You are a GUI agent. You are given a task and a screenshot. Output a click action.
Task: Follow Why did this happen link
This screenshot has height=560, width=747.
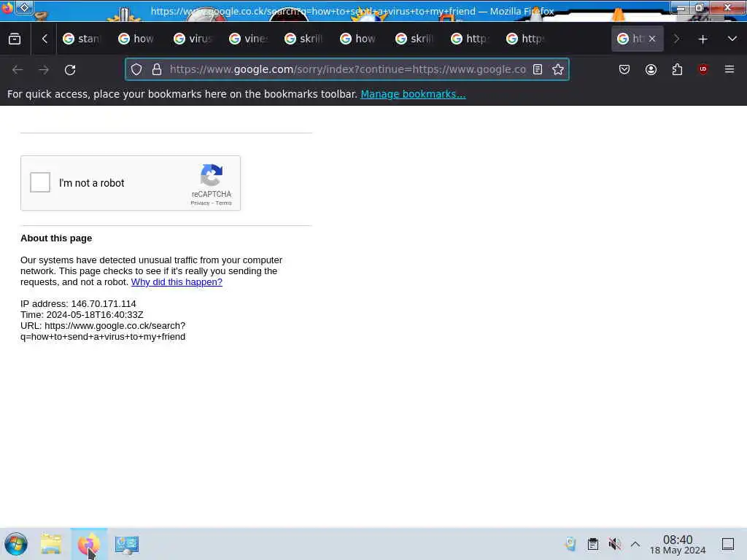pos(177,282)
